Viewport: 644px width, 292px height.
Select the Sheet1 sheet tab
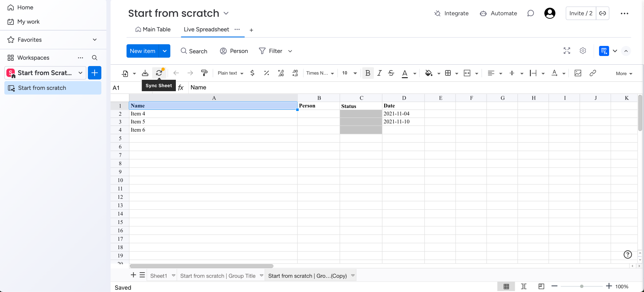click(x=158, y=276)
